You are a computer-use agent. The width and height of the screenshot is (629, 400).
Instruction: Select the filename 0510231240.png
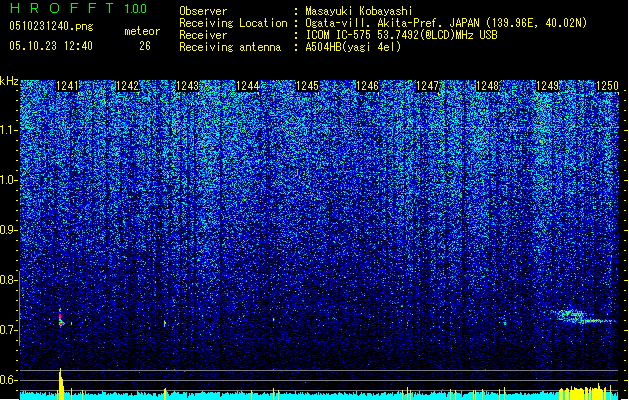pyautogui.click(x=51, y=26)
